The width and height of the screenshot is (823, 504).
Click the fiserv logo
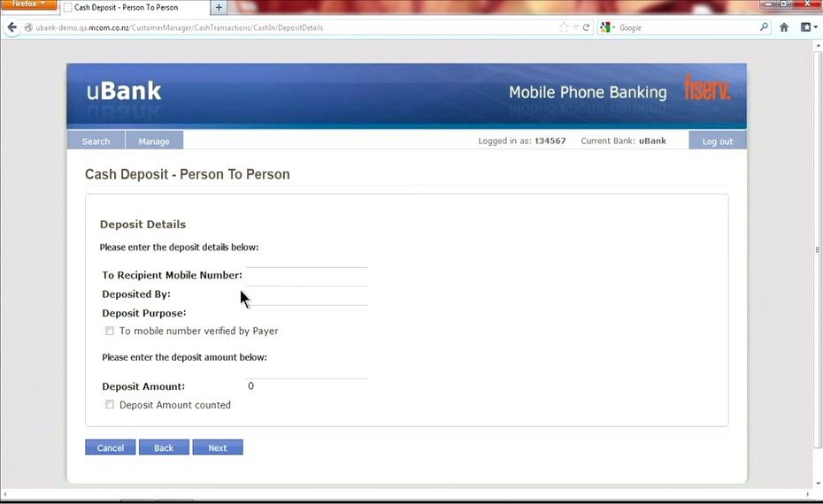(708, 88)
